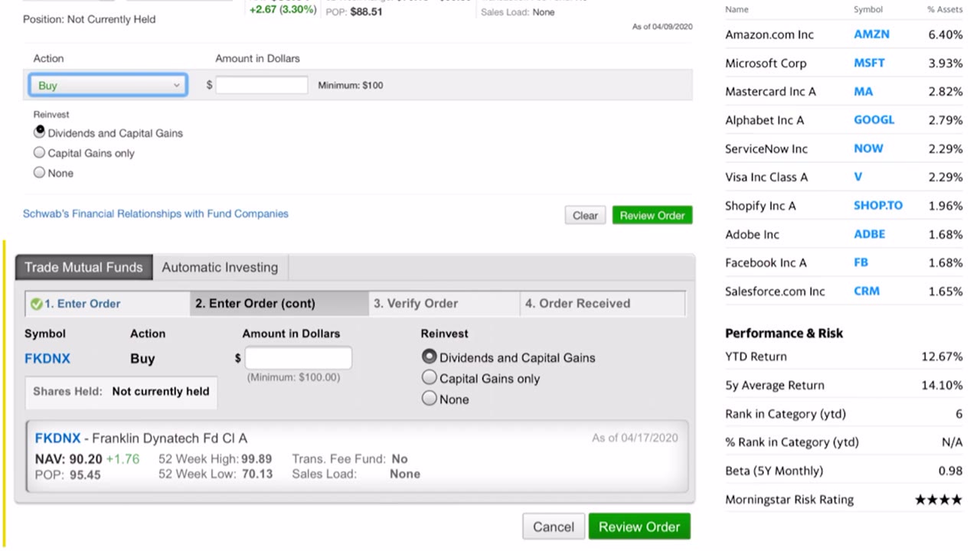
Task: Select upper Capital Gains only radio
Action: 40,152
